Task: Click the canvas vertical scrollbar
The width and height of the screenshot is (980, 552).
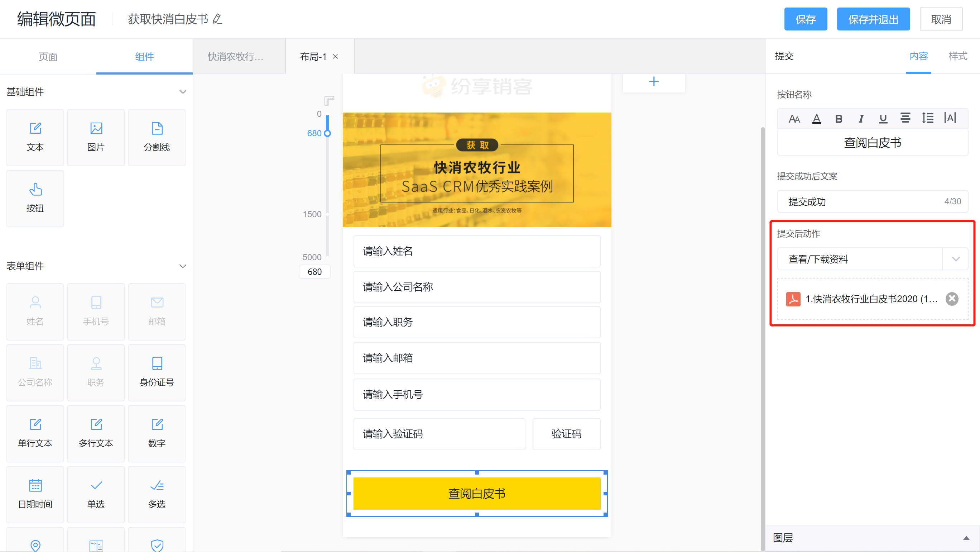Action: pos(762,339)
